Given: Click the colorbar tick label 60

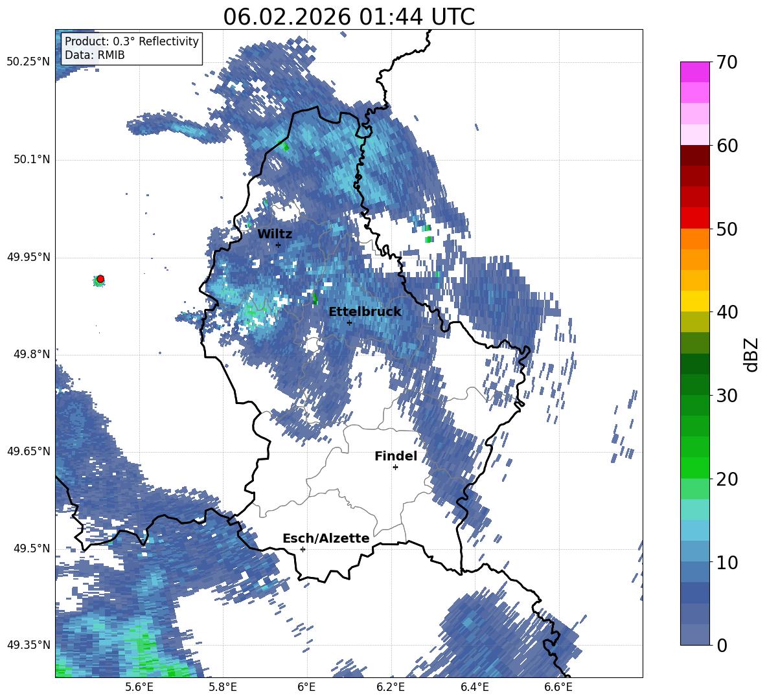Looking at the screenshot, I should (x=727, y=146).
